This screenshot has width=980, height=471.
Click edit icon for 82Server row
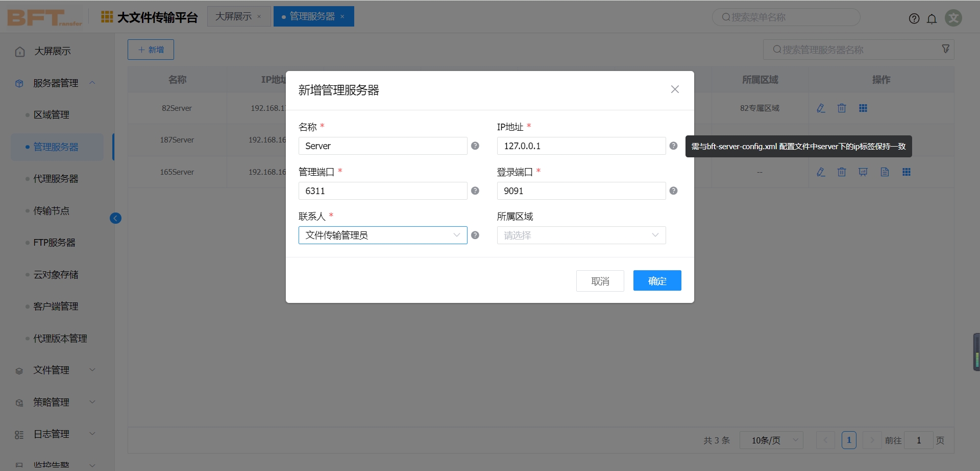(x=821, y=108)
